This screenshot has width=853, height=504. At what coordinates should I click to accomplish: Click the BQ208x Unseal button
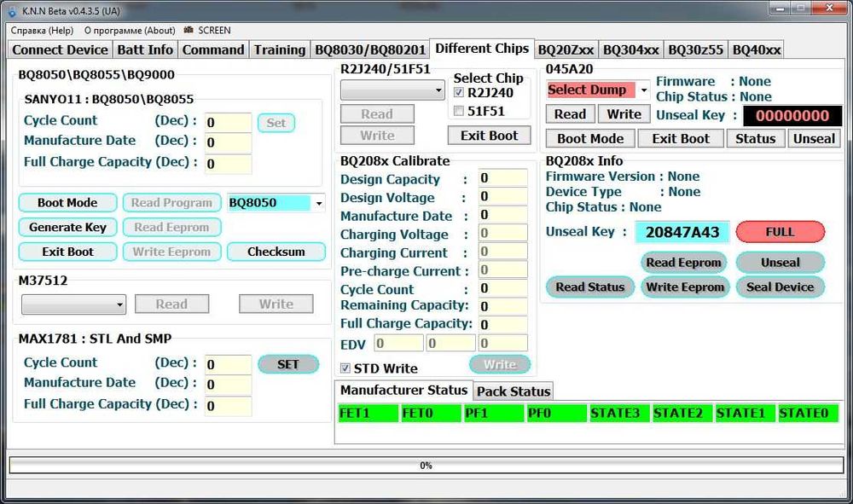pos(780,263)
